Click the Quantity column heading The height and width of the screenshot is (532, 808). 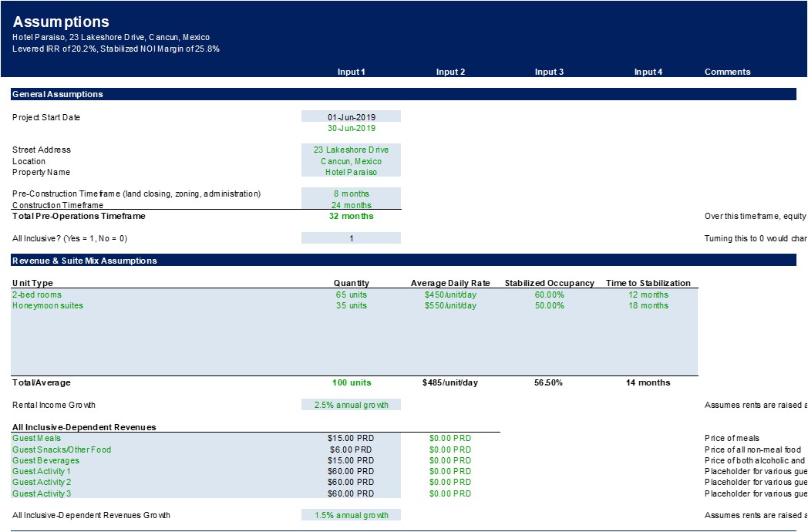pos(352,283)
